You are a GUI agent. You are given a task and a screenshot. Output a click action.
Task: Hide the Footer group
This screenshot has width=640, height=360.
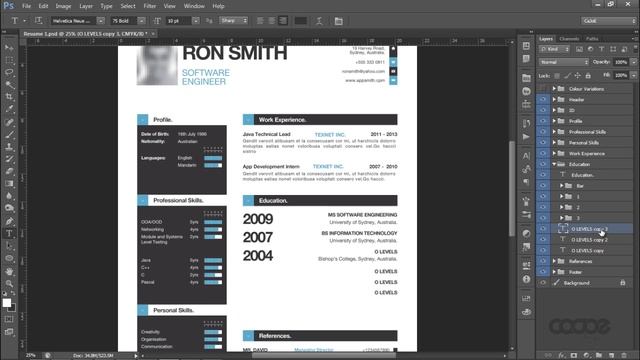coord(543,272)
